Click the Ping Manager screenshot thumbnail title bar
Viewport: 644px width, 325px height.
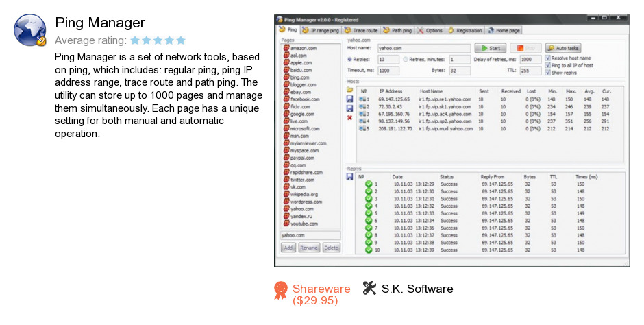451,19
